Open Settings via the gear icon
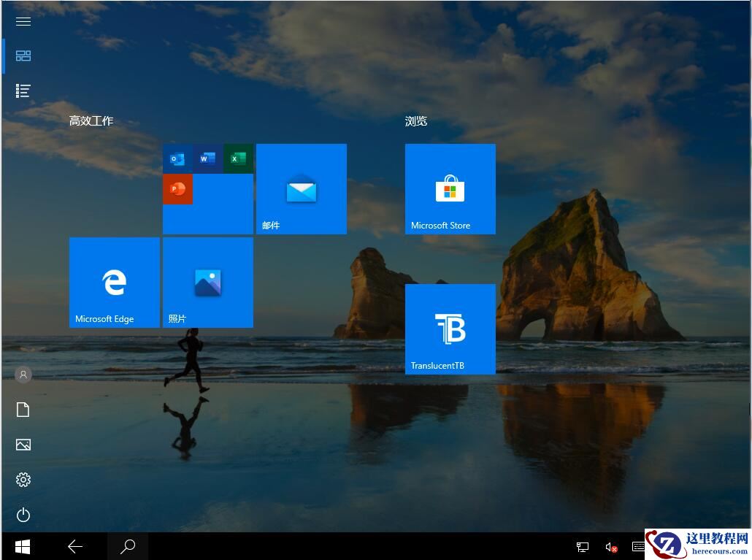 [x=23, y=480]
